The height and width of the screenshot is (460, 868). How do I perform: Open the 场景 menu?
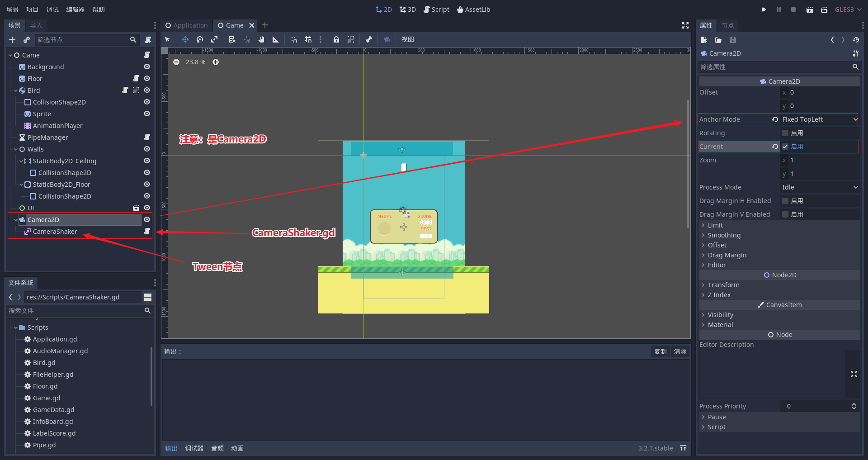(x=13, y=9)
